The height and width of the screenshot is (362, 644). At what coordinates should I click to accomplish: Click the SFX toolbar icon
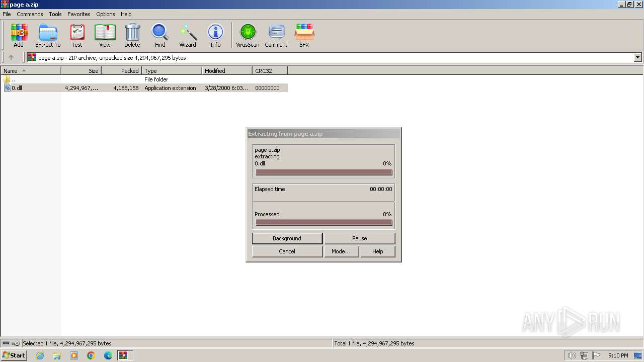[x=304, y=35]
